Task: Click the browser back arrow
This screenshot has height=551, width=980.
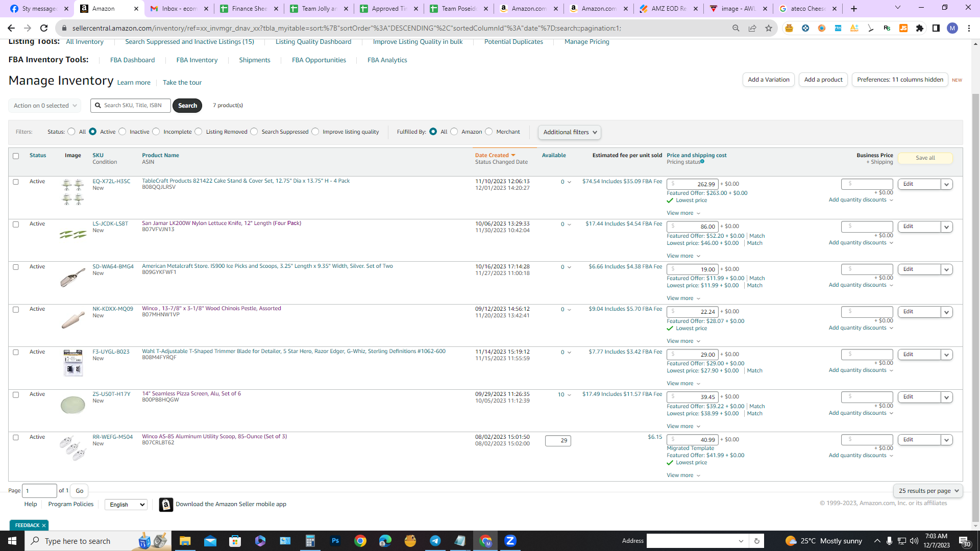Action: point(11,28)
